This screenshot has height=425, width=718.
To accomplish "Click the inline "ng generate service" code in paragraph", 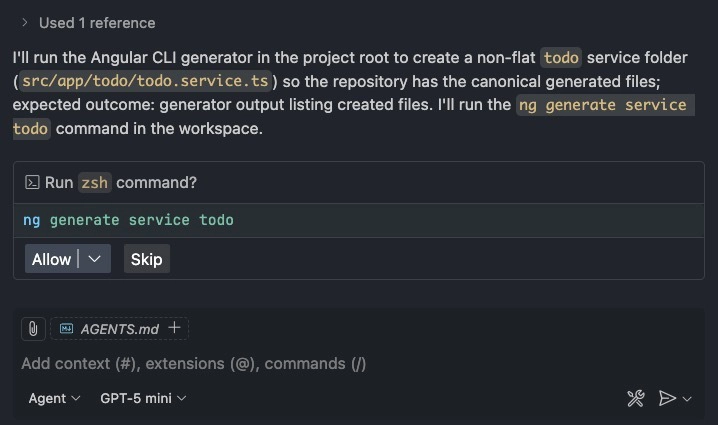I will point(603,105).
